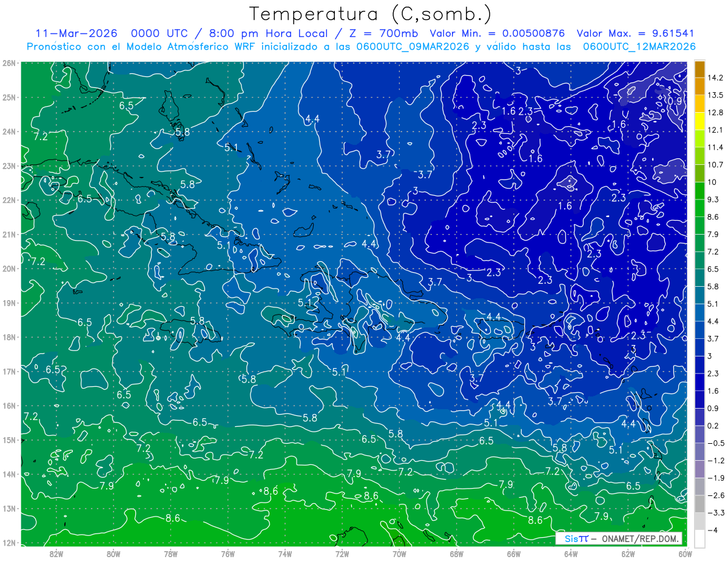Screen dimensions: 728x562
Task: Click the 12N latitude axis label
Action: tap(8, 543)
